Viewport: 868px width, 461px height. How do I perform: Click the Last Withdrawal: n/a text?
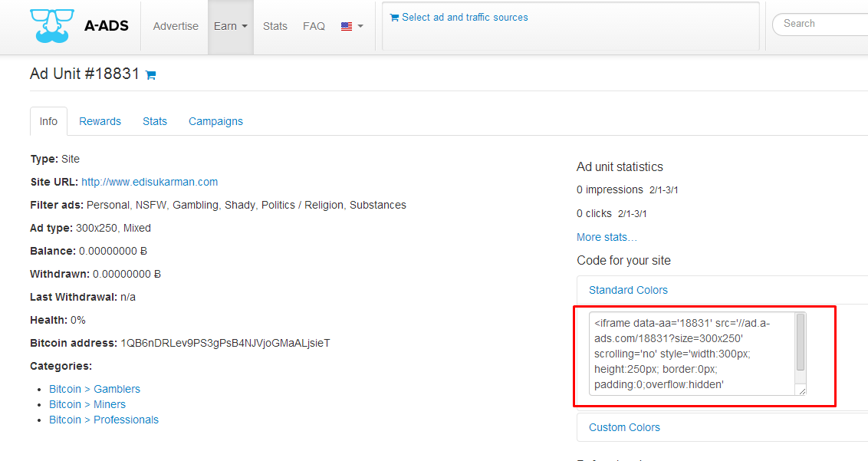point(83,297)
